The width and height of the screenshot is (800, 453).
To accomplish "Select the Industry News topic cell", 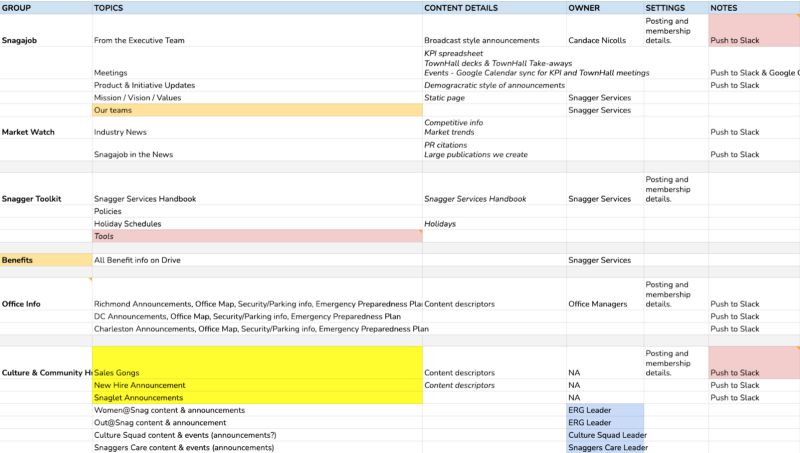I will pos(257,128).
